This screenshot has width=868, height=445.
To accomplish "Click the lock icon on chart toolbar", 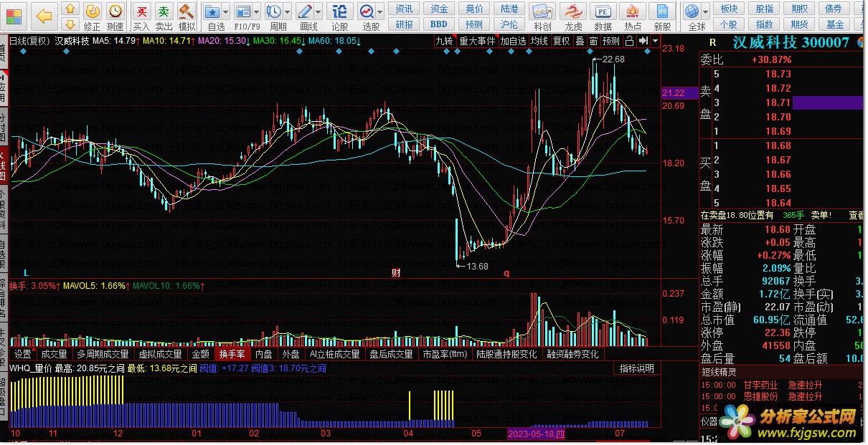I will coord(630,41).
